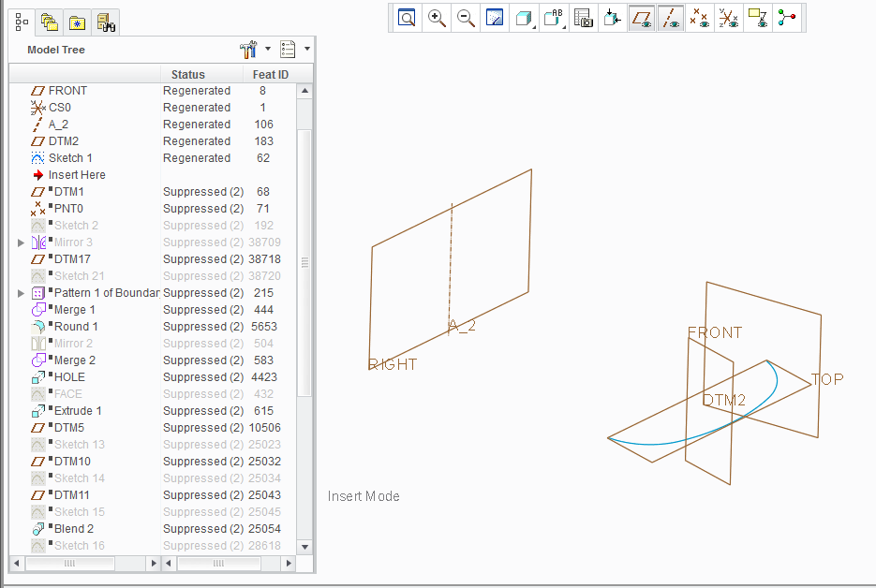Click the DTM5 datum plane icon
The image size is (876, 588).
coord(38,428)
